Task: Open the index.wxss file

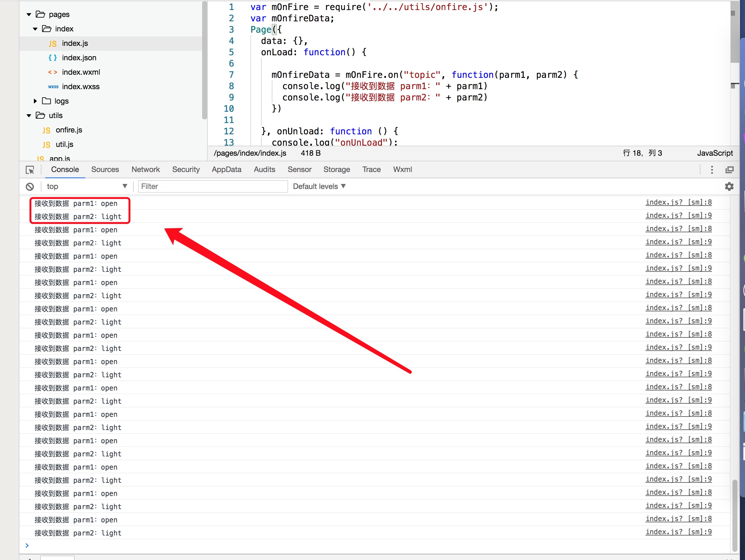Action: (x=81, y=87)
